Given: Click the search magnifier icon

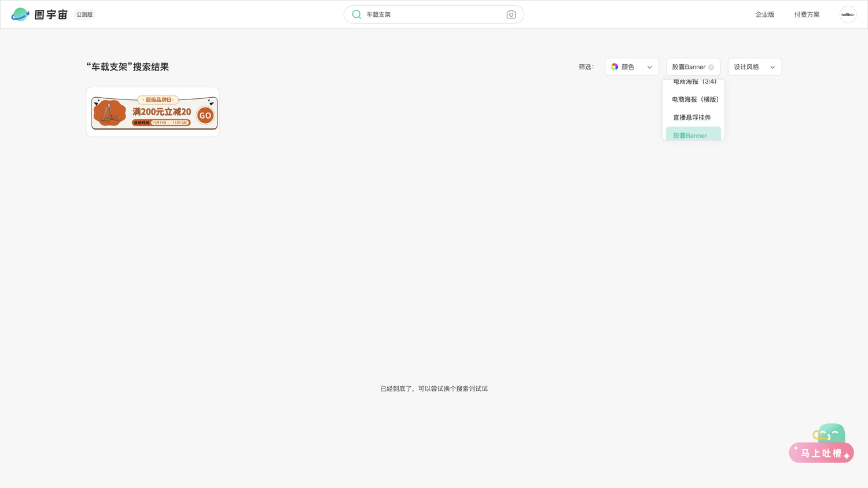Looking at the screenshot, I should (356, 14).
